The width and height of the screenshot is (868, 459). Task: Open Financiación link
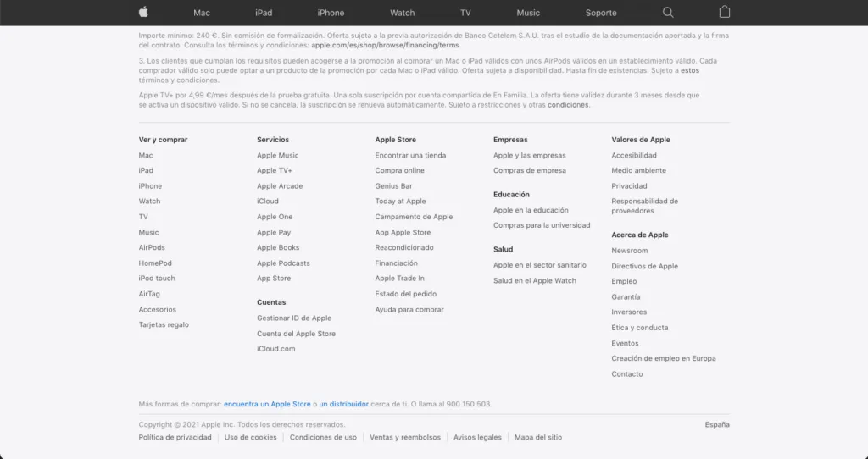pyautogui.click(x=396, y=263)
